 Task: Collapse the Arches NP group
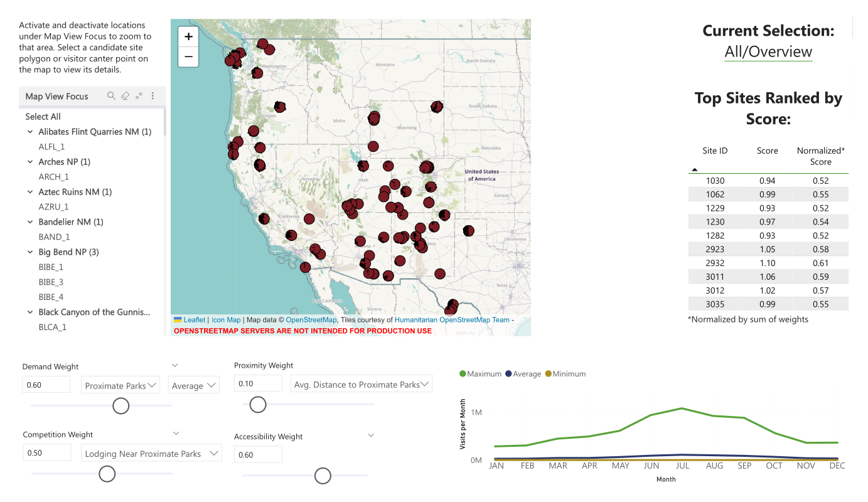pos(30,162)
